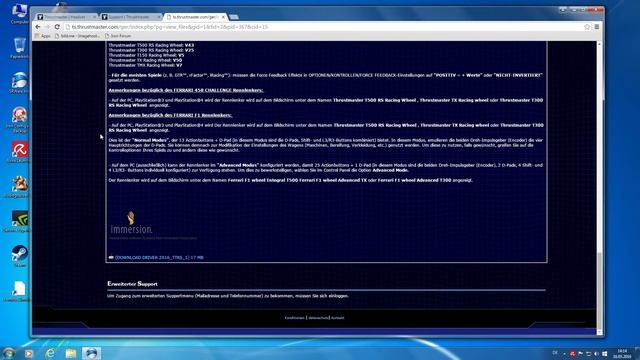640x360 pixels.
Task: Select the red Avira desktop shortcut
Action: 19,152
